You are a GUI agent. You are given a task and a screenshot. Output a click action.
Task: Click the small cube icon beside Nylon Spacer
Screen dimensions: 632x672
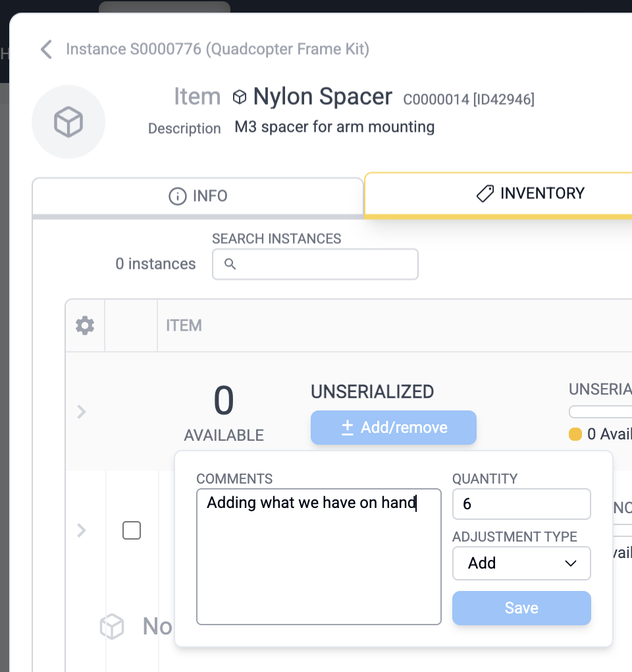[x=240, y=98]
